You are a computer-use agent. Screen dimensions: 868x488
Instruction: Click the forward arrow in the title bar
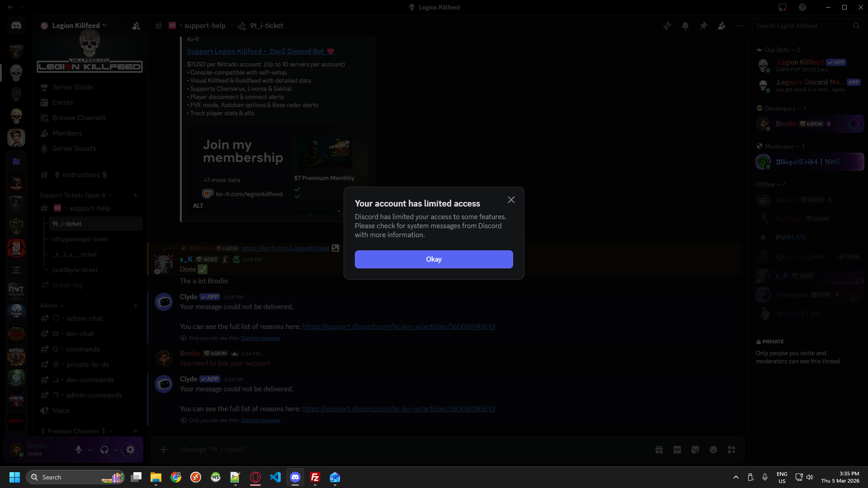click(22, 7)
